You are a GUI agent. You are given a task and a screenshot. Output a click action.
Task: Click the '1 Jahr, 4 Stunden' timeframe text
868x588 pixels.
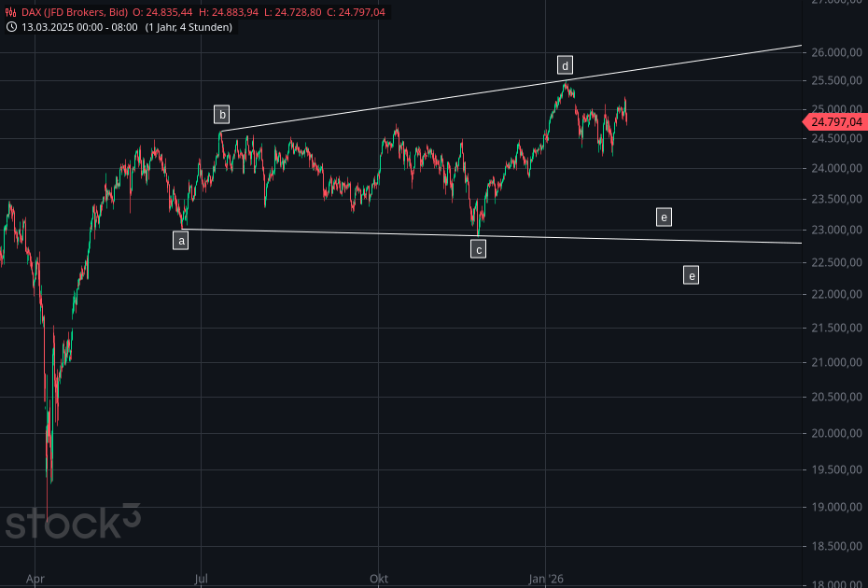189,27
